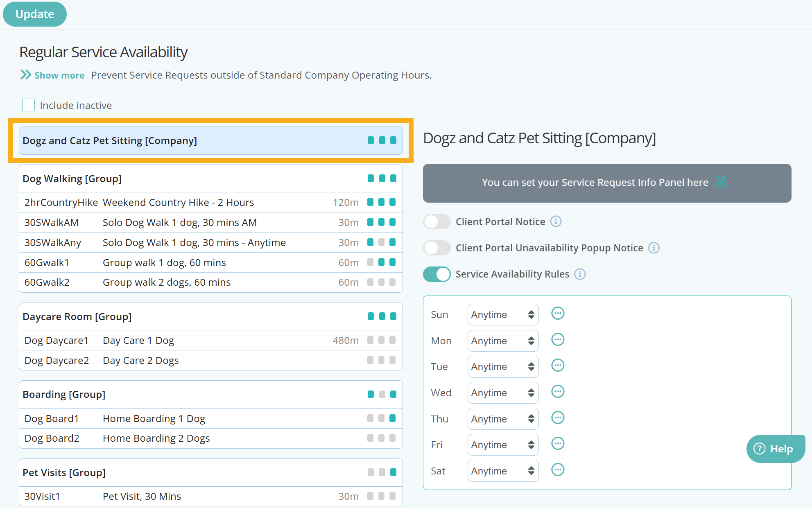Select the 30Visit1 Pet Visit row
Image resolution: width=812 pixels, height=508 pixels.
(211, 496)
